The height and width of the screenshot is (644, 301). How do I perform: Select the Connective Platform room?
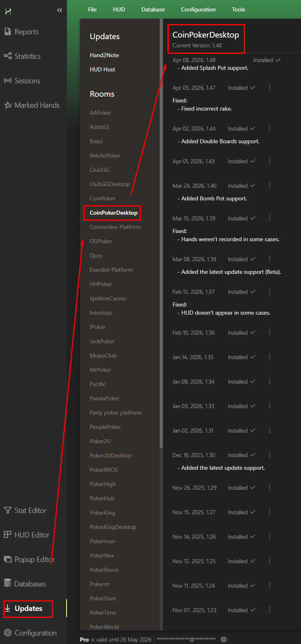click(115, 227)
